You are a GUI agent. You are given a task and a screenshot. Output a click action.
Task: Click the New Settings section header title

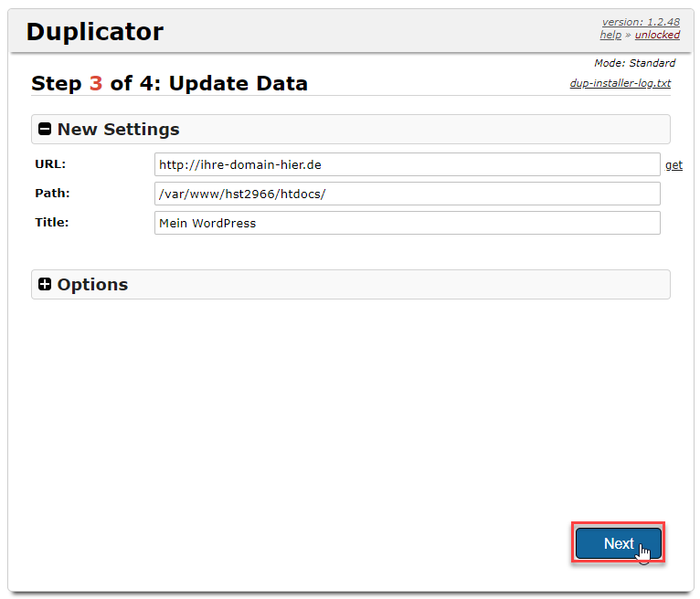point(118,130)
